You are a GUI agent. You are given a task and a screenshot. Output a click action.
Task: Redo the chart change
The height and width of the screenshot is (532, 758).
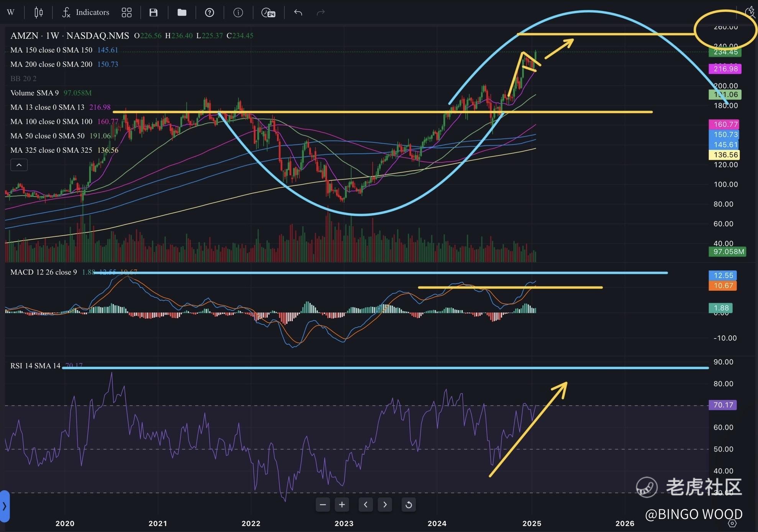click(321, 13)
